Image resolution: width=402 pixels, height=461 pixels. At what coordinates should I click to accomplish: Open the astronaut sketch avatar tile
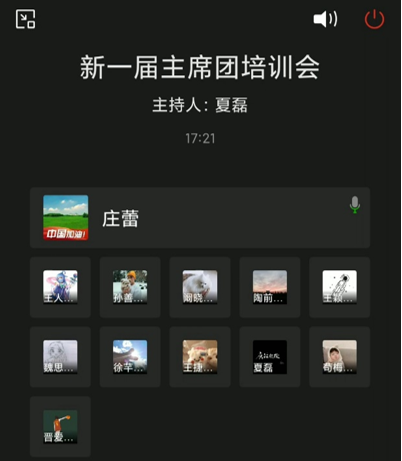339,287
